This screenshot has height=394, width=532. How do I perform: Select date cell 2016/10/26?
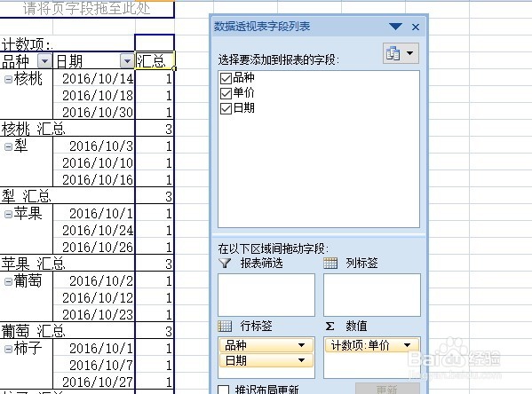tap(94, 247)
